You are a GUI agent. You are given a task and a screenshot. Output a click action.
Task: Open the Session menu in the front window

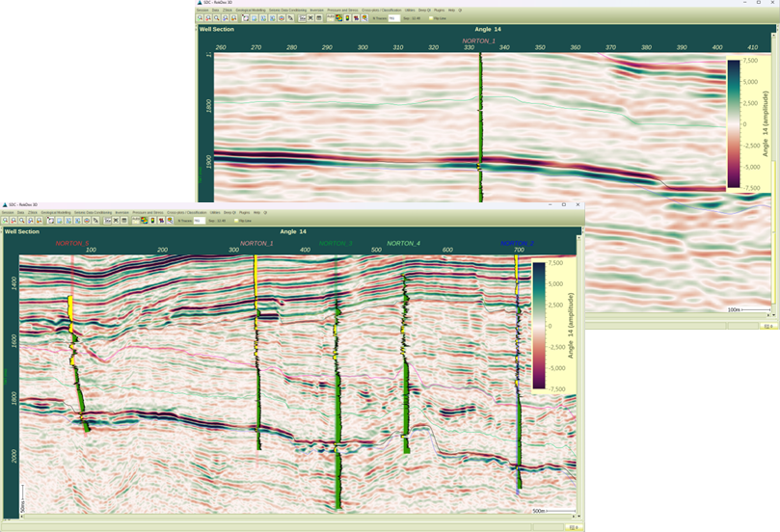(8, 212)
